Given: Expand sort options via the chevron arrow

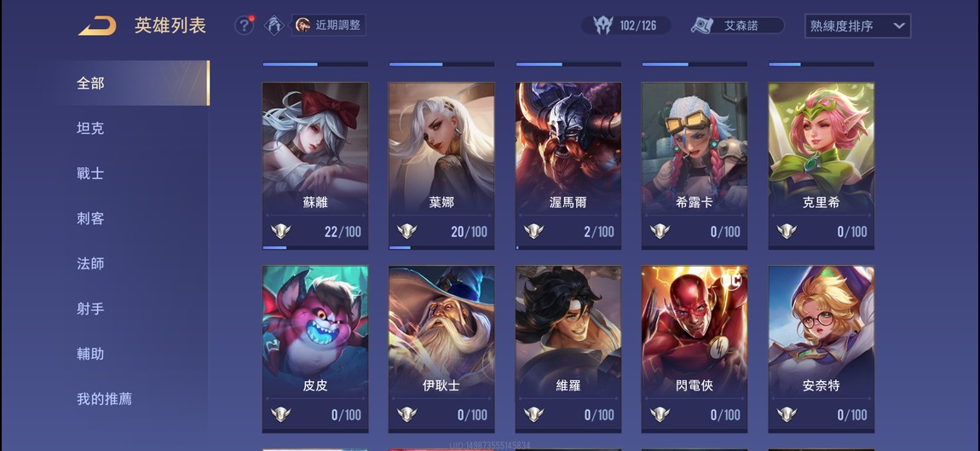Looking at the screenshot, I should [x=899, y=26].
